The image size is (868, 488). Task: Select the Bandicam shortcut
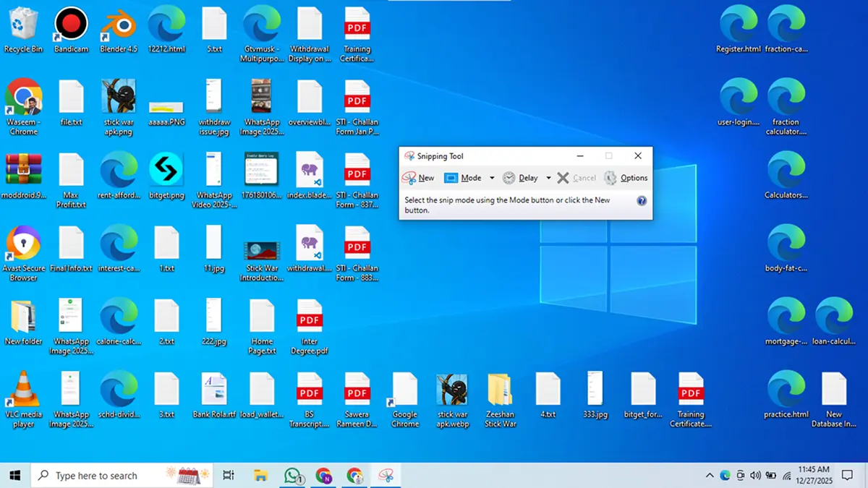(71, 30)
